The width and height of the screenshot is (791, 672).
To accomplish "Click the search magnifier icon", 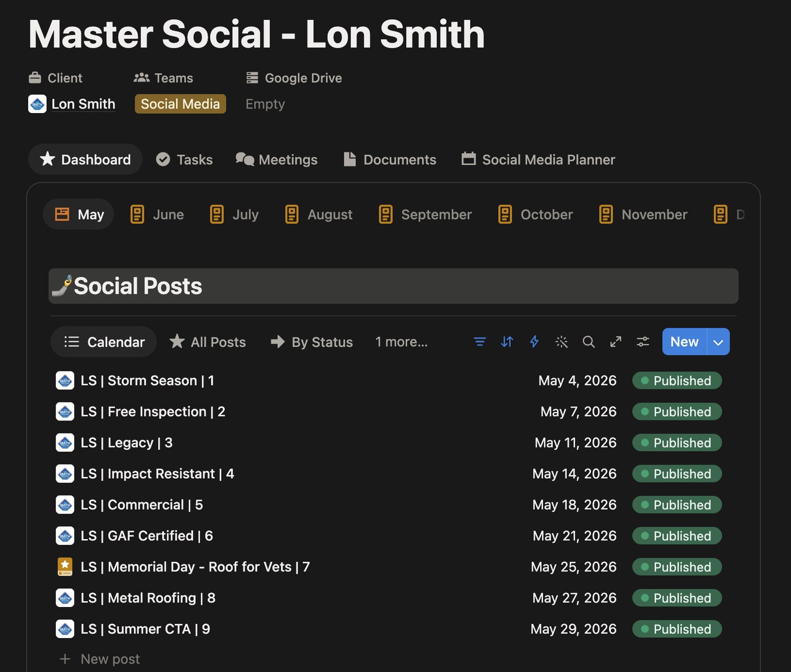I will coord(588,342).
